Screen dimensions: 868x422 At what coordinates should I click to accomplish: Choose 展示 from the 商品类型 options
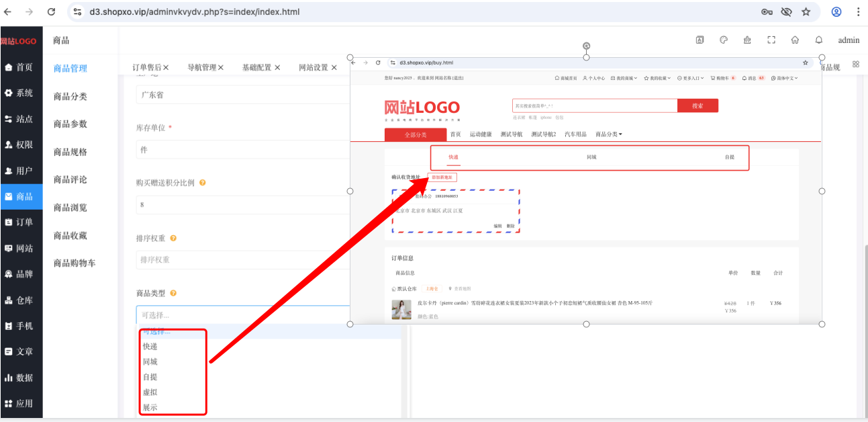tap(150, 407)
